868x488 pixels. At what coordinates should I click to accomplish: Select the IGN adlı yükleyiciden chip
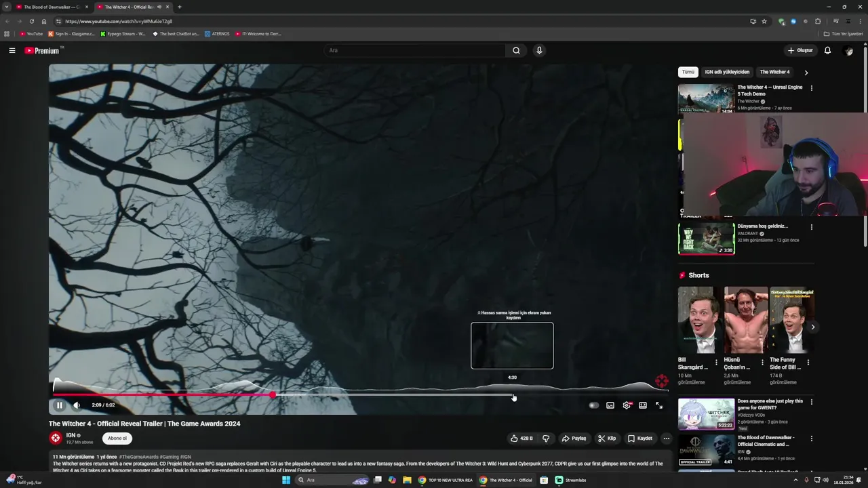(727, 72)
